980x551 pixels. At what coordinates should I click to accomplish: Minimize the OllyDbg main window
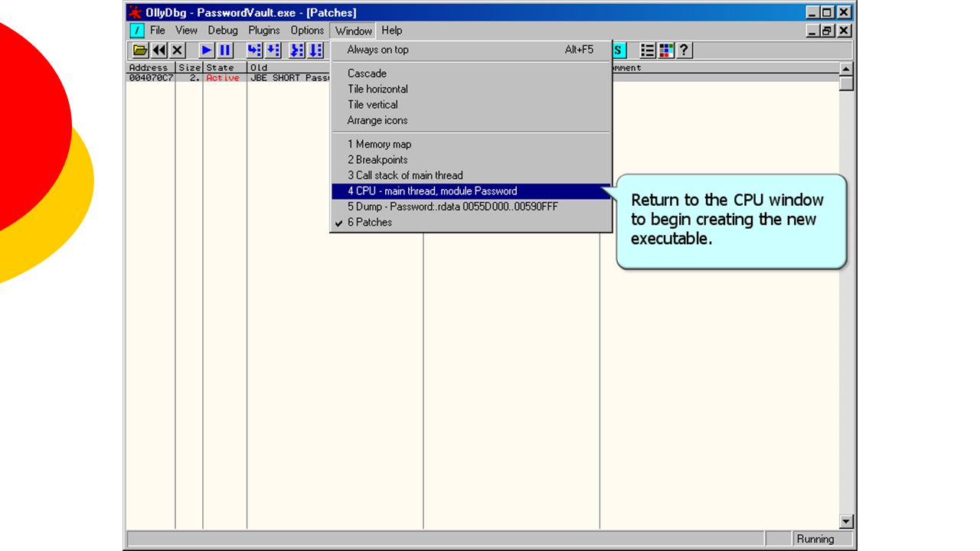813,12
